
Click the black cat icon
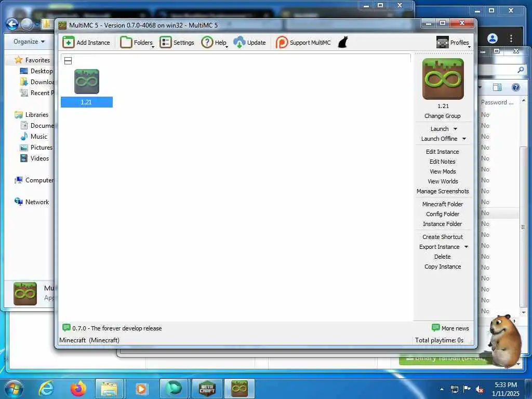coord(343,43)
